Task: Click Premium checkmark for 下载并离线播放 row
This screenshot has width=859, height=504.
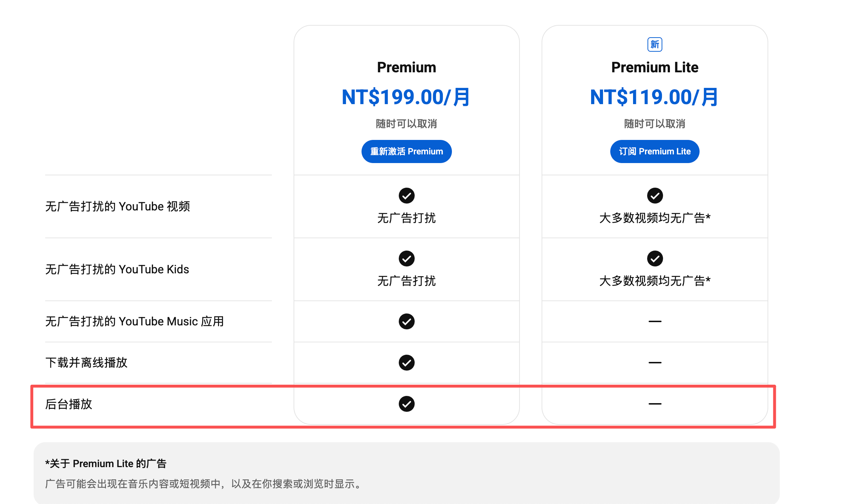Action: pyautogui.click(x=406, y=363)
